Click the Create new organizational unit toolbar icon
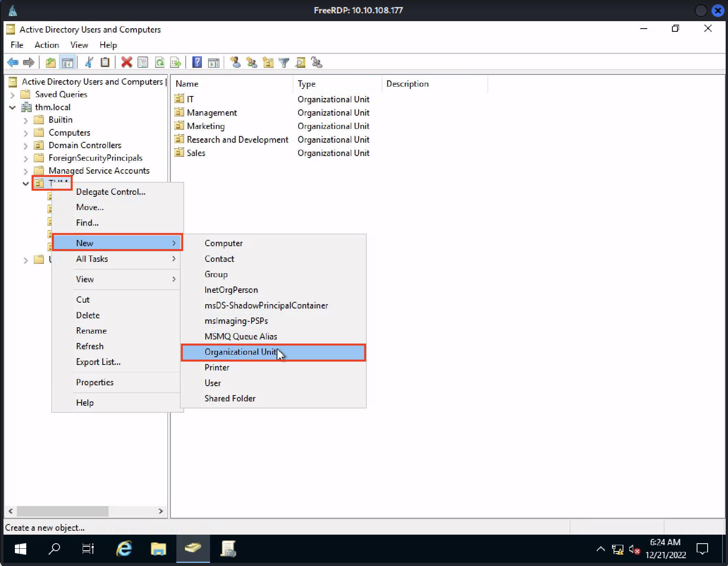 click(x=268, y=62)
